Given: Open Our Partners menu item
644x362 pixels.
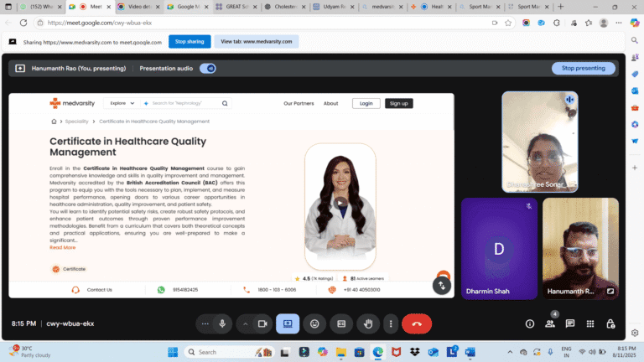Looking at the screenshot, I should coord(299,103).
